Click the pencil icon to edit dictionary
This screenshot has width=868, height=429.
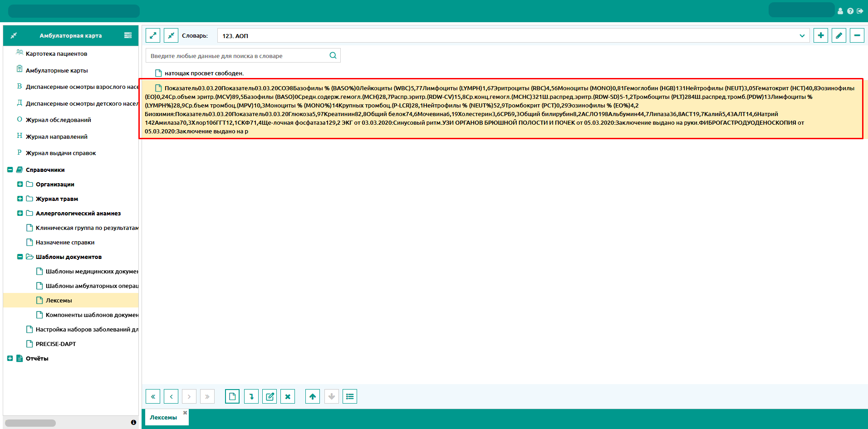point(839,35)
